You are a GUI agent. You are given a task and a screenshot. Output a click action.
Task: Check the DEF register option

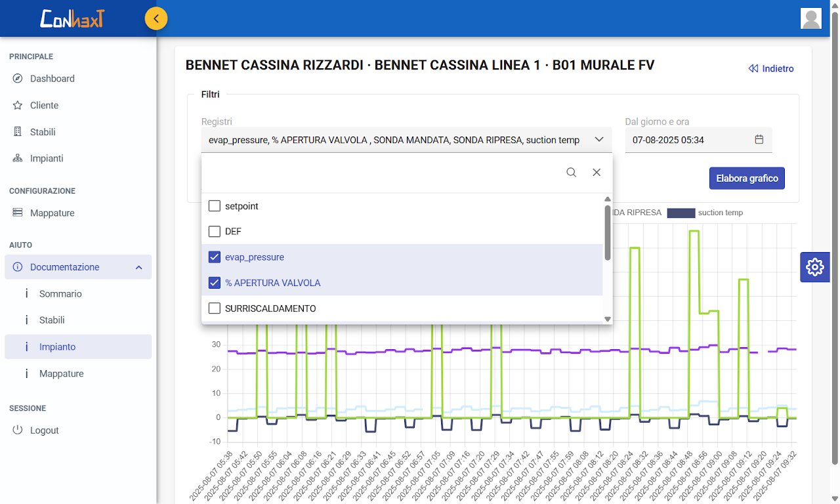pos(215,232)
